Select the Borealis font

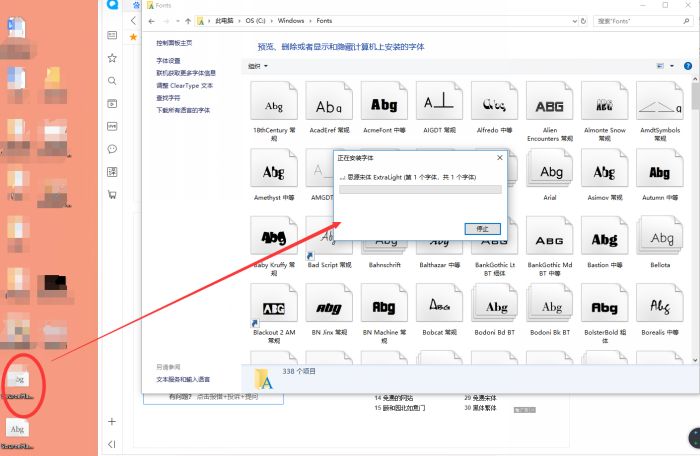point(660,310)
